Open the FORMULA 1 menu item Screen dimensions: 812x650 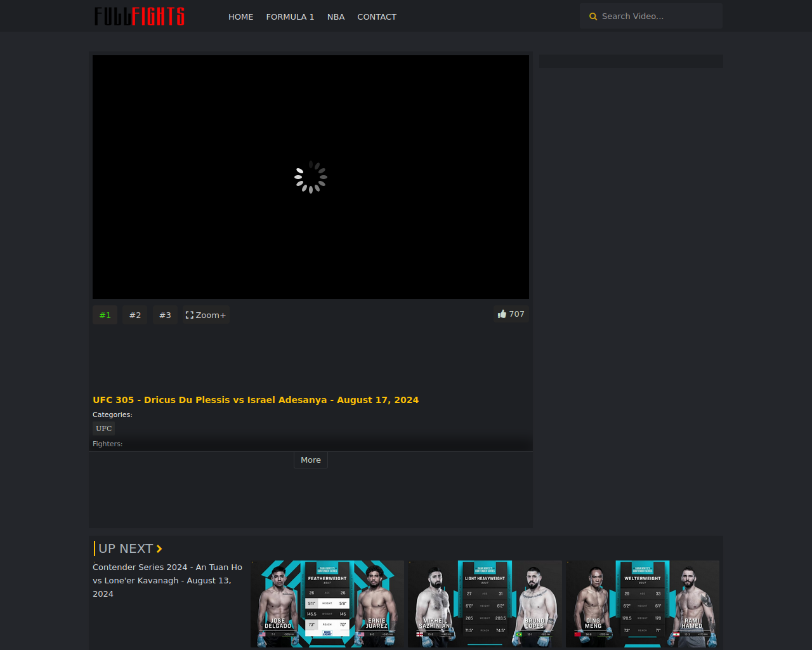(x=291, y=17)
